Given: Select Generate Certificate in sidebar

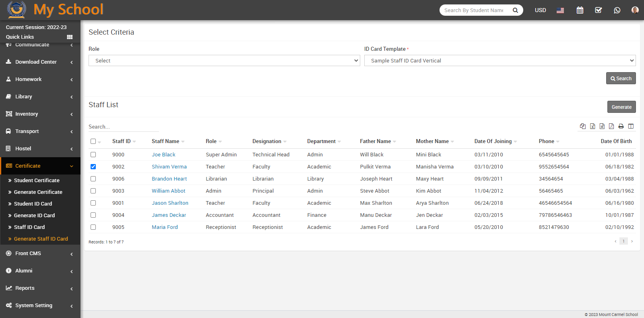Looking at the screenshot, I should point(38,192).
